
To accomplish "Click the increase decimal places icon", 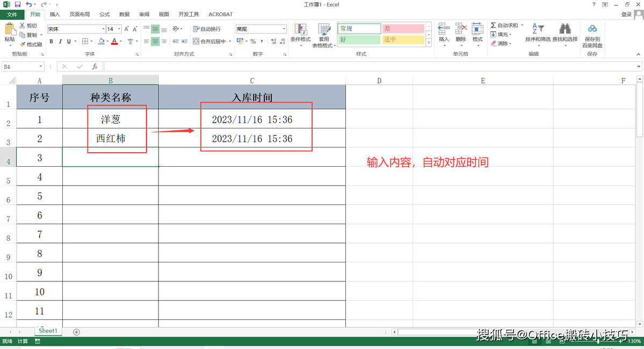I will point(274,41).
